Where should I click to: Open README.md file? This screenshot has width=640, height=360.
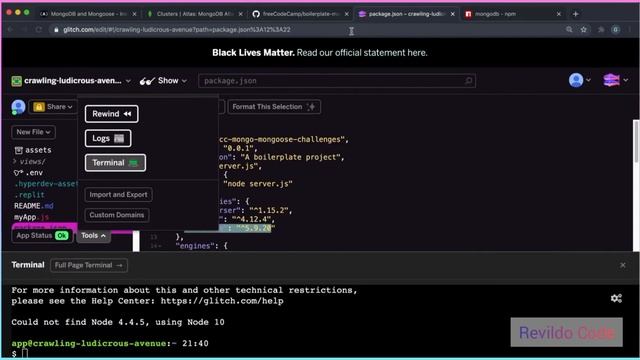34,206
